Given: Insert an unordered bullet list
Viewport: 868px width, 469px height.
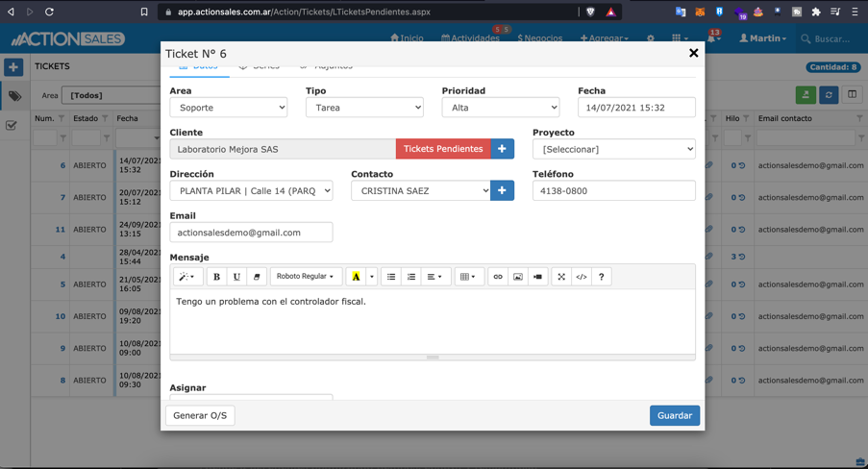Looking at the screenshot, I should 391,277.
